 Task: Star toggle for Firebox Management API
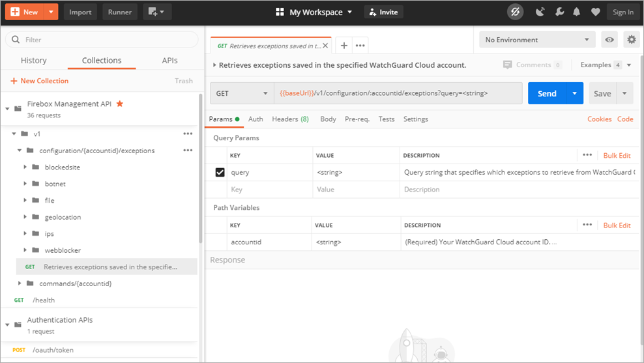click(119, 104)
